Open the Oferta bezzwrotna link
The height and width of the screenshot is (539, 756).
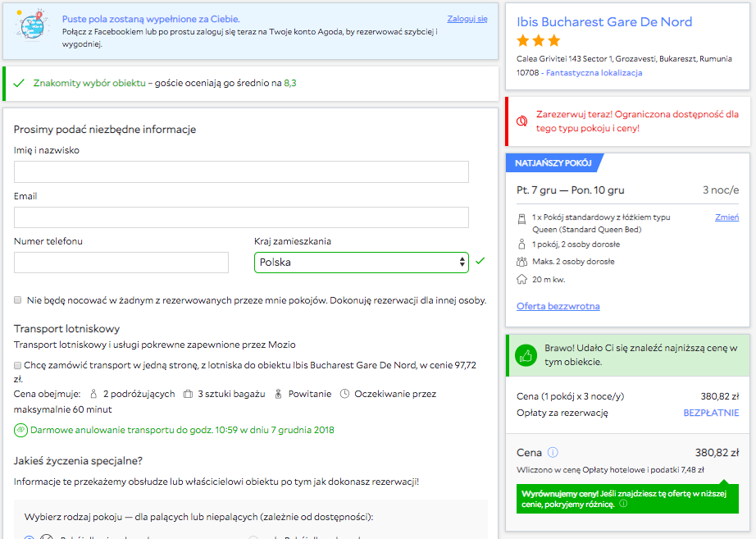558,306
